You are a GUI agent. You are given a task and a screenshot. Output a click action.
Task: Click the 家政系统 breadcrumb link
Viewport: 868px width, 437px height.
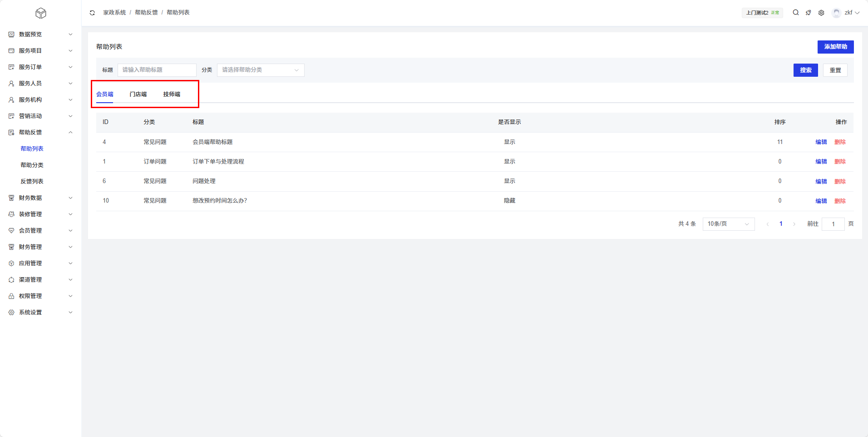coord(114,13)
